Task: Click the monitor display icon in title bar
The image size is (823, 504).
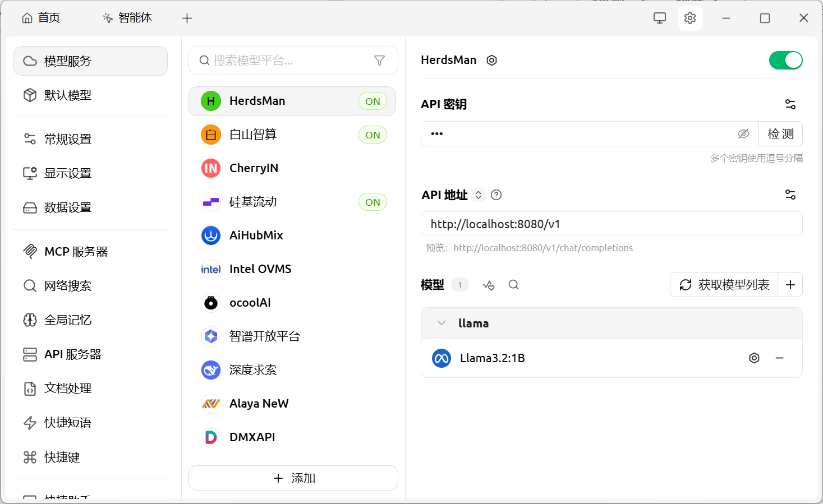Action: (660, 18)
